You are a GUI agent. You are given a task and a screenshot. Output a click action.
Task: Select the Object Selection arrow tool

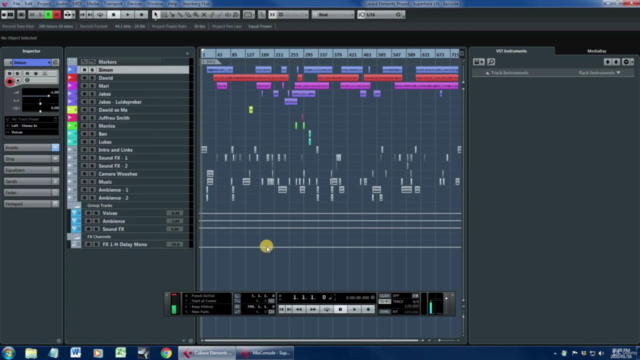[156, 15]
